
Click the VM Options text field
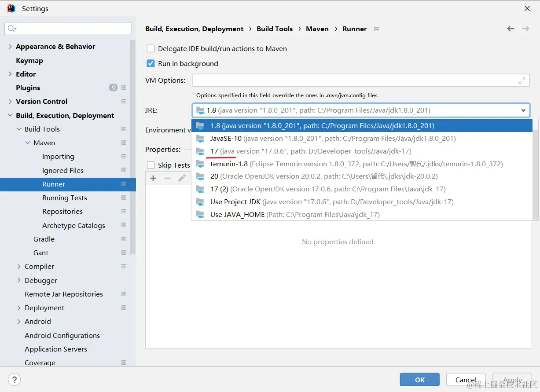point(361,81)
